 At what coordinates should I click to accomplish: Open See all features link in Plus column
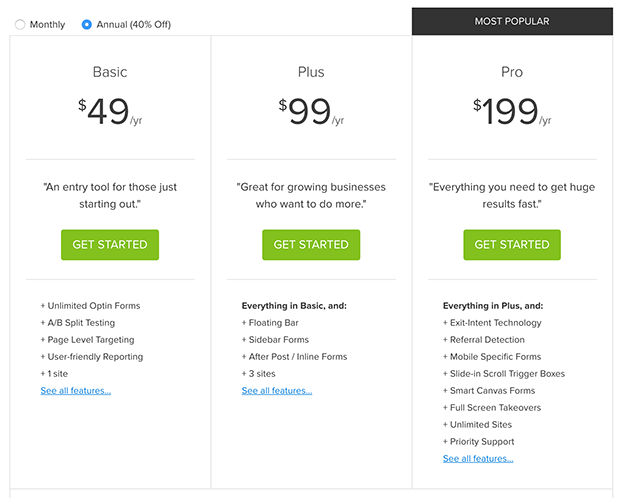point(277,390)
